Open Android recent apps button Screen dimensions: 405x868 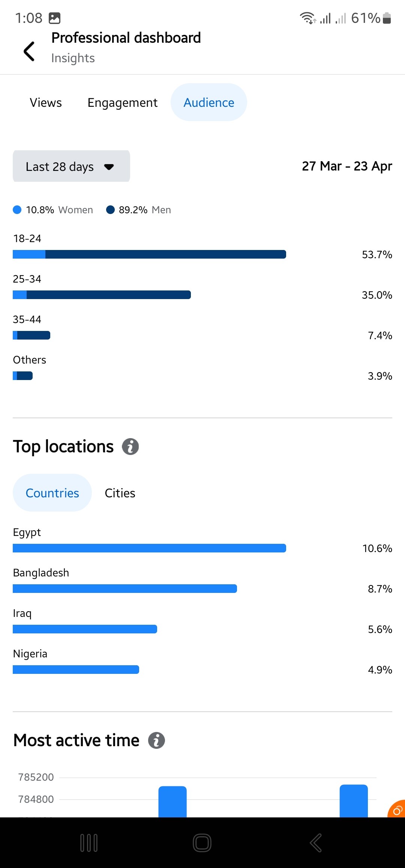[x=89, y=843]
